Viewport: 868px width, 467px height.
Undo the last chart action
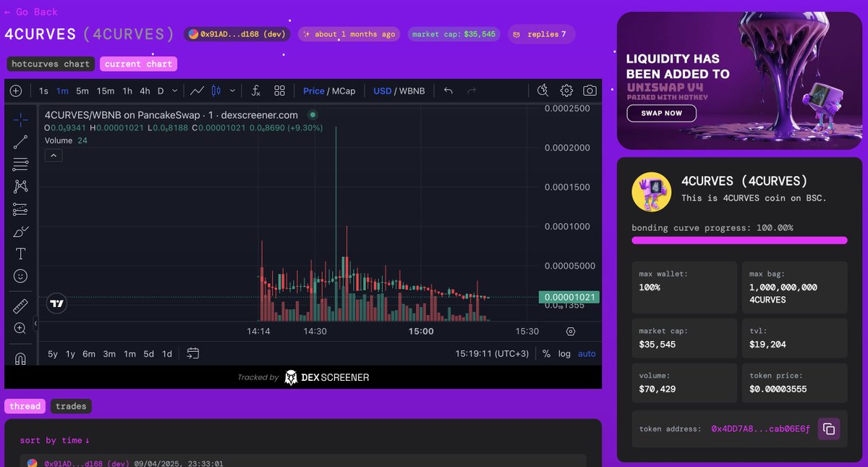tap(448, 91)
